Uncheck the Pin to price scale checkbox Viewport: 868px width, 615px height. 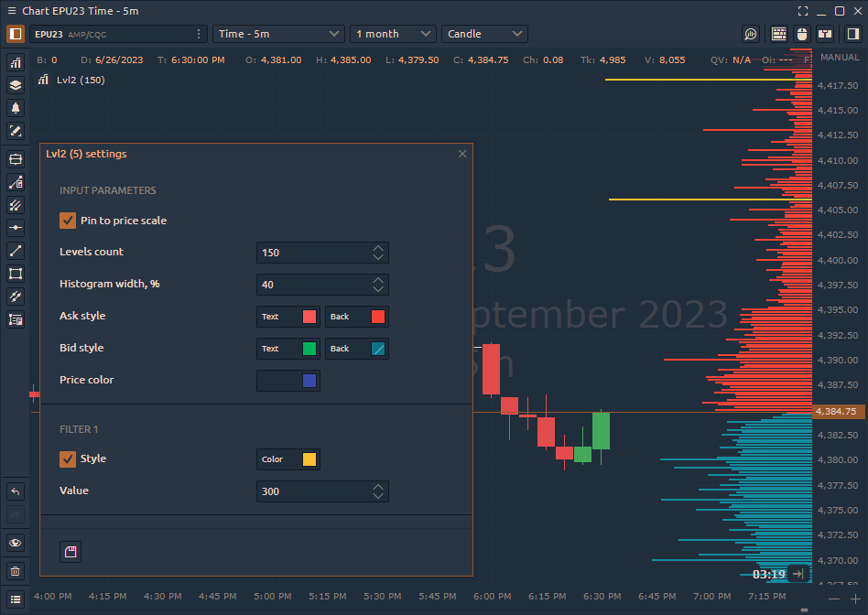(x=67, y=220)
